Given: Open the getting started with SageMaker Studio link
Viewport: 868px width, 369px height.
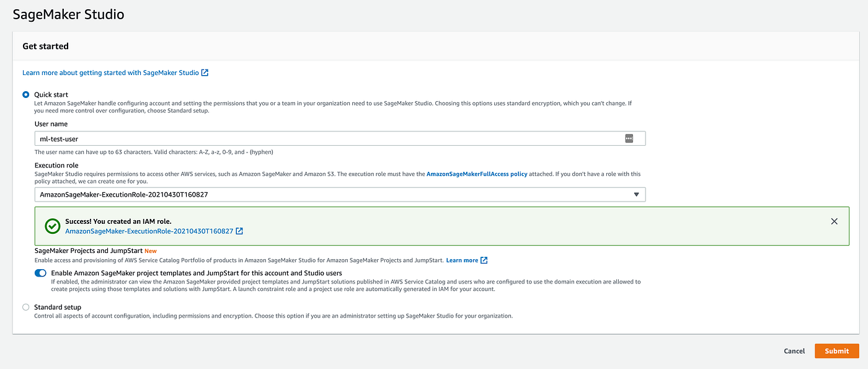Looking at the screenshot, I should 110,73.
